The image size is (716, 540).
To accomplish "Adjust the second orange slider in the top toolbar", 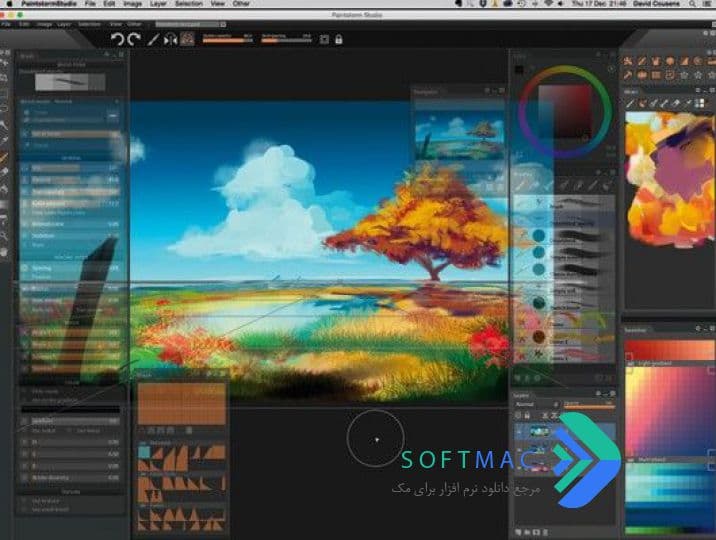I will pos(286,41).
